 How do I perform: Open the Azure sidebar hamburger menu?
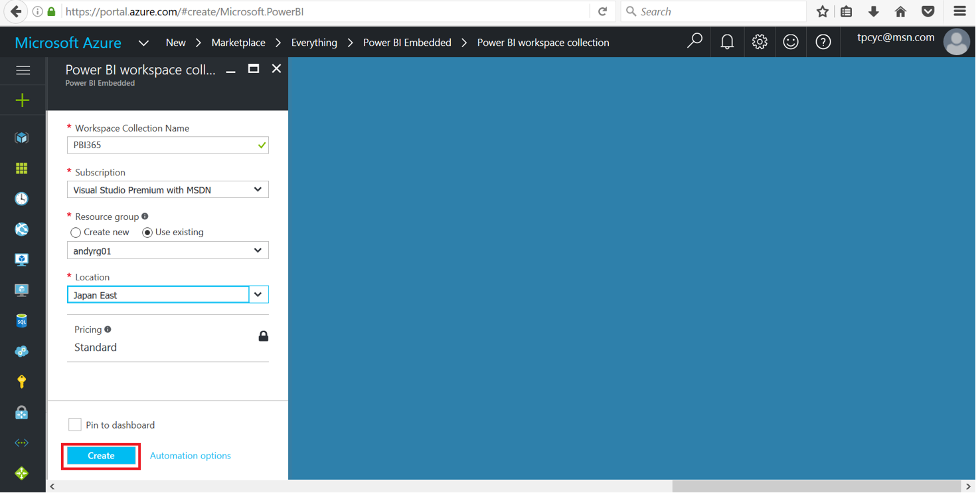(x=23, y=70)
